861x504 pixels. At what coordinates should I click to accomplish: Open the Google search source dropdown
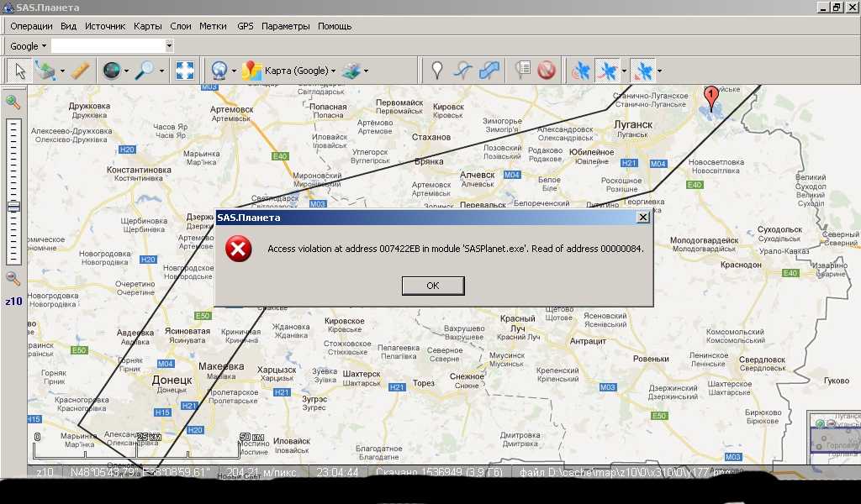[x=27, y=46]
